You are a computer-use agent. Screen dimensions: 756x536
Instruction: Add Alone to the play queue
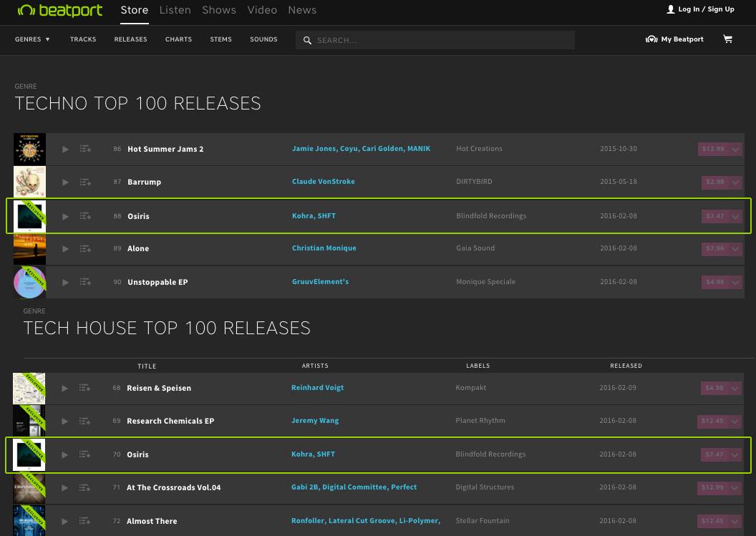click(x=85, y=248)
